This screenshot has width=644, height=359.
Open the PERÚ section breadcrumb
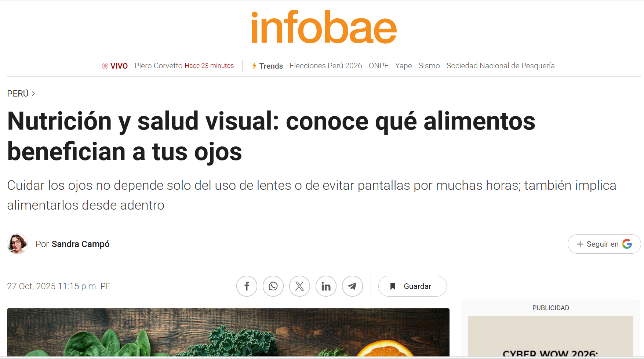(x=18, y=94)
